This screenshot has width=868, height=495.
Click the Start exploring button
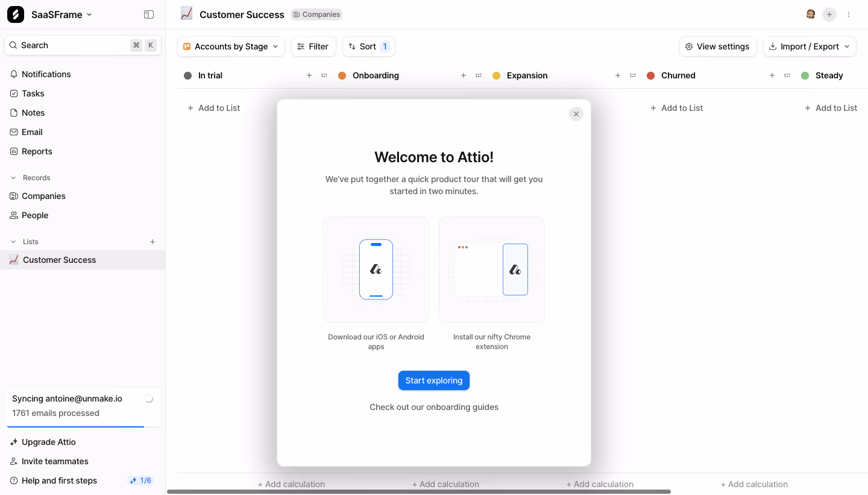tap(434, 380)
